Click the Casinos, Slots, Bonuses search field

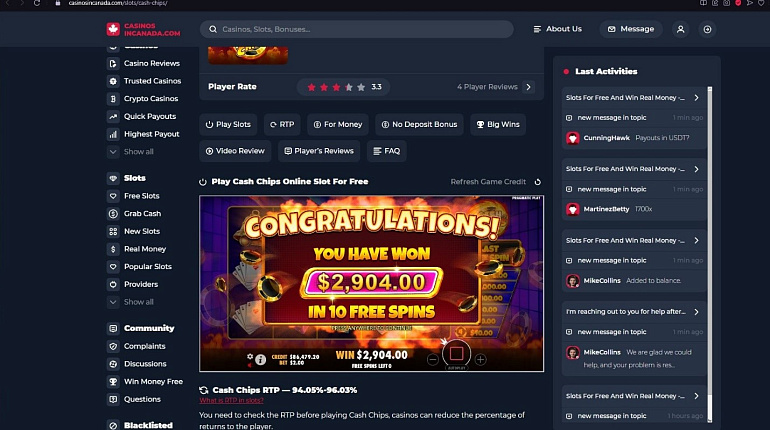click(357, 29)
